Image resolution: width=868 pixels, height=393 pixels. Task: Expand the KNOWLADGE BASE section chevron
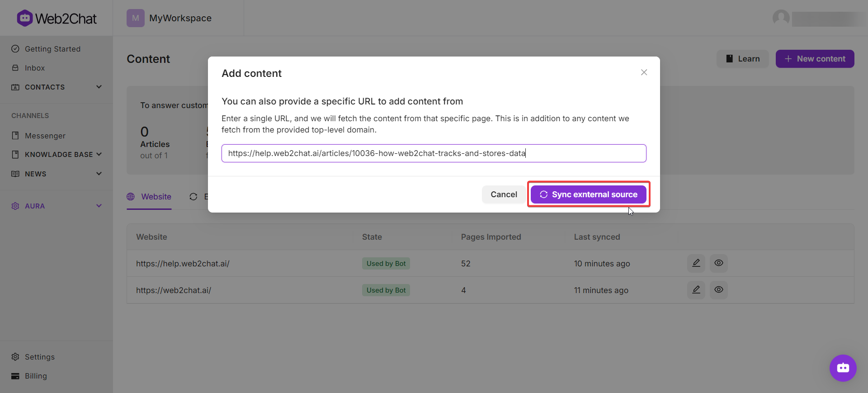coord(99,155)
